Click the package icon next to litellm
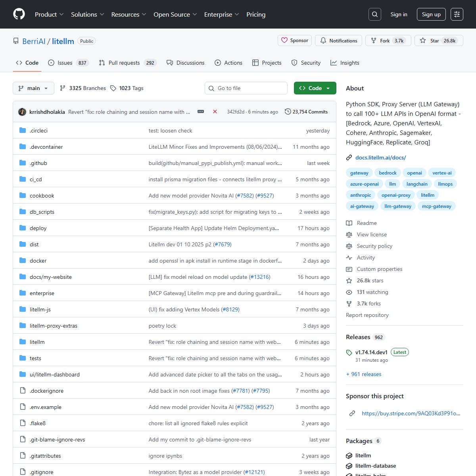 [x=349, y=455]
